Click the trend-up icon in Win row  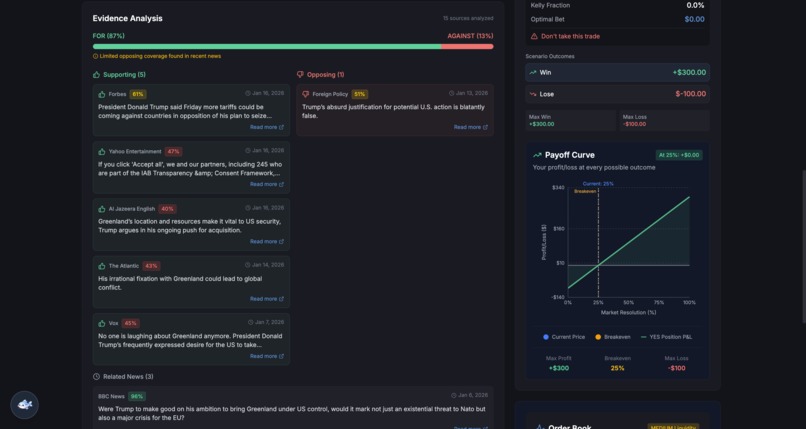[x=533, y=72]
